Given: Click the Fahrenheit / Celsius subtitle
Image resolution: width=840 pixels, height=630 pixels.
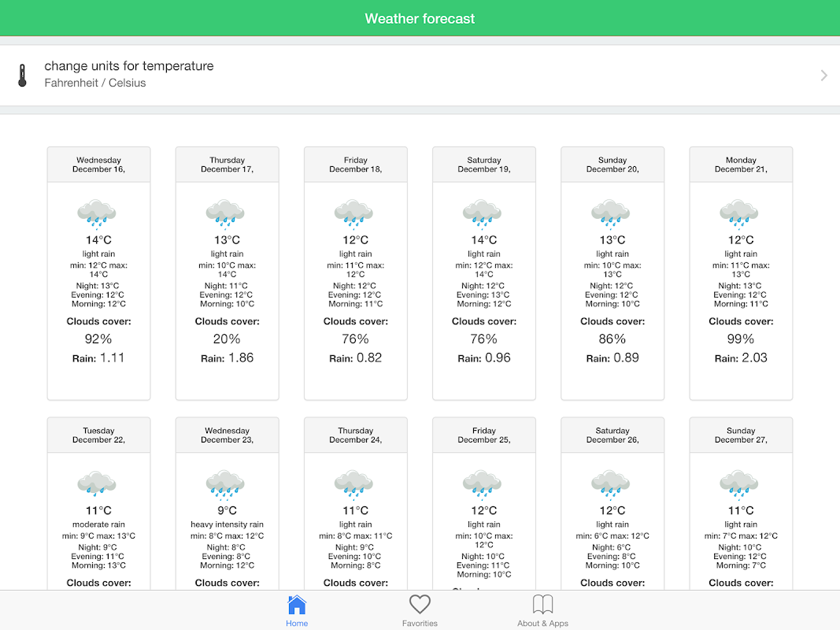Looking at the screenshot, I should [94, 83].
